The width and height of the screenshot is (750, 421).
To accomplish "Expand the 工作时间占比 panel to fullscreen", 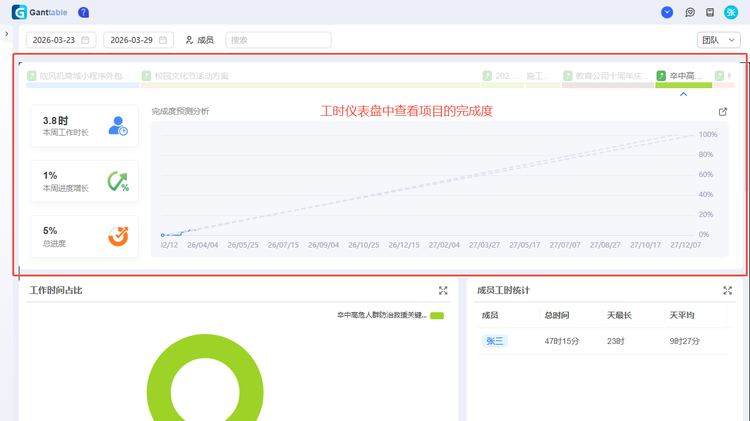I will tap(443, 290).
